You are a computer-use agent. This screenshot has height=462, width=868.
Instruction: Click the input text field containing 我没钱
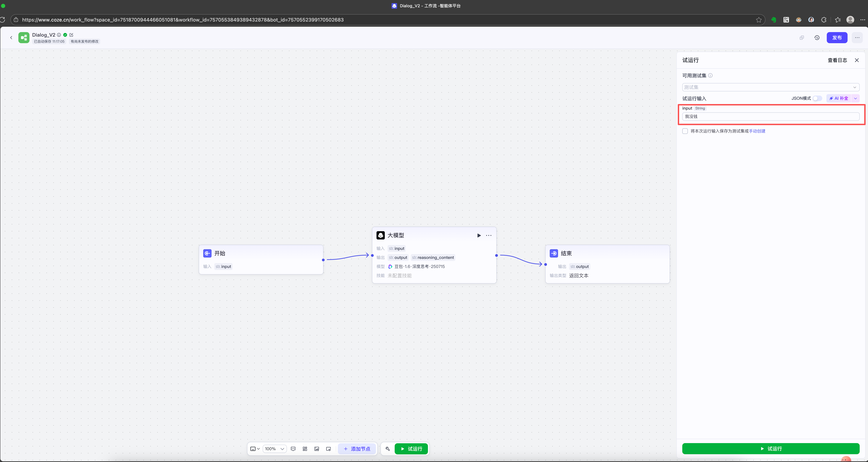tap(771, 117)
